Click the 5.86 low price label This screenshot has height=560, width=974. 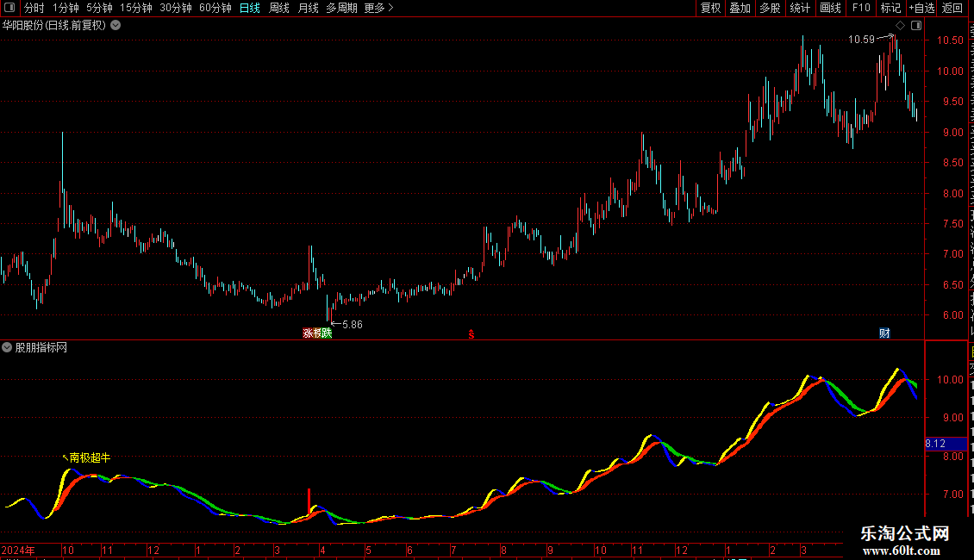click(x=353, y=325)
